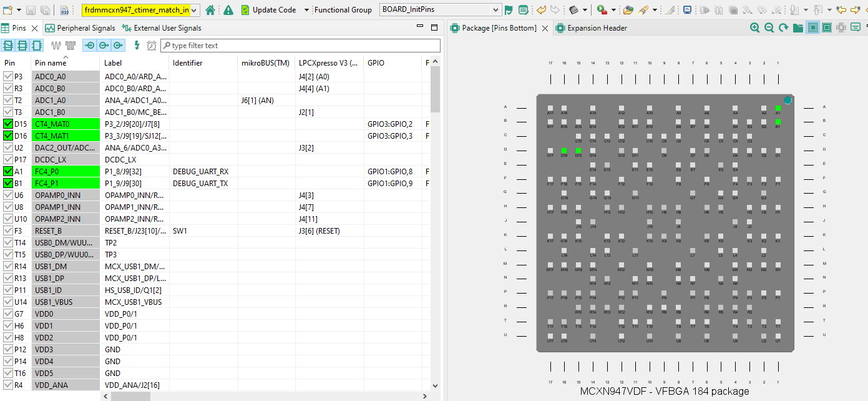Rotate the package view
The height and width of the screenshot is (401, 868).
pyautogui.click(x=783, y=27)
